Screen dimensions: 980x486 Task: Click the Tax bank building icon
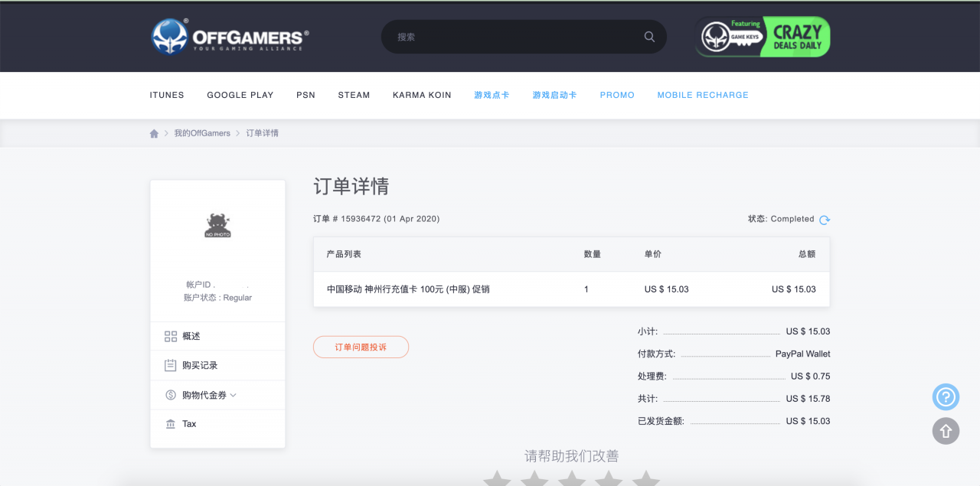point(171,424)
